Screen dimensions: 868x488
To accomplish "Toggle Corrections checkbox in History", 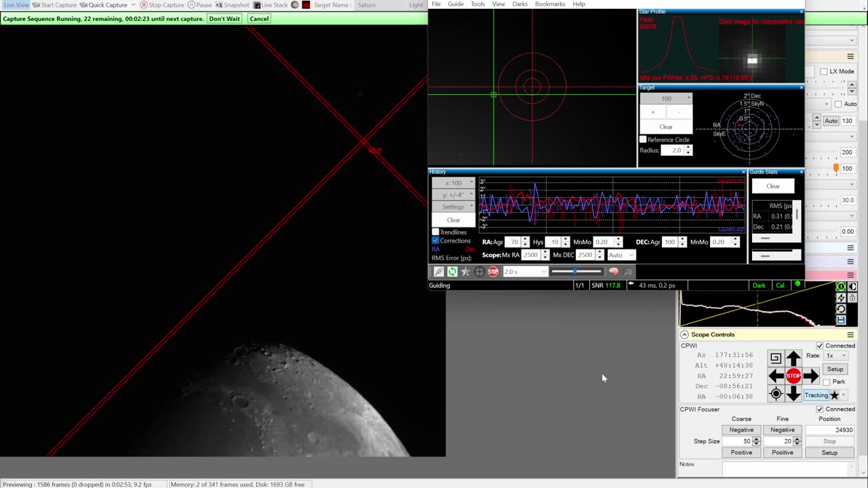I will coord(435,241).
